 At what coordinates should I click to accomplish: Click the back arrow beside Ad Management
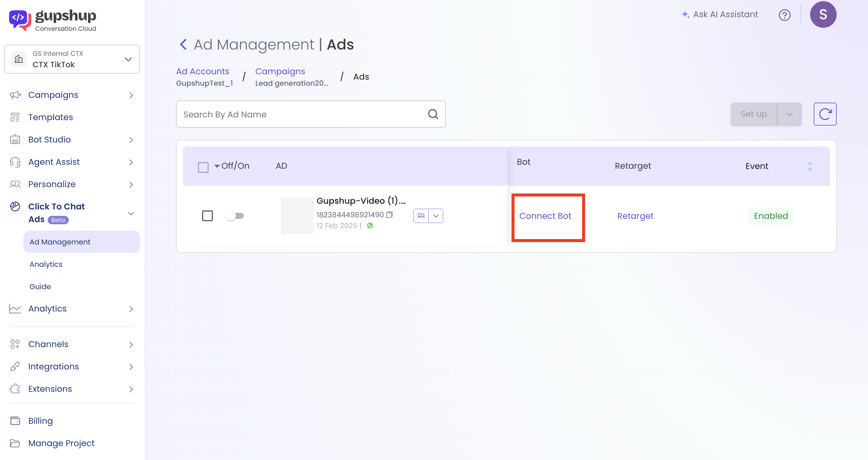coord(183,44)
